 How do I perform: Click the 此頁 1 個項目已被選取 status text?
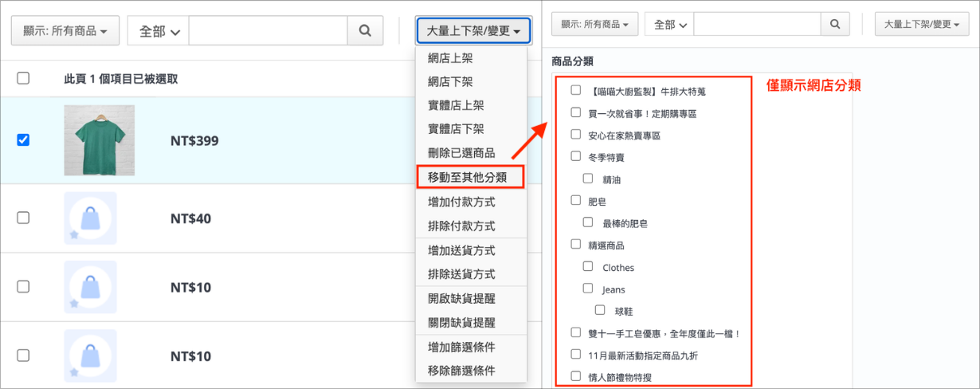pyautogui.click(x=121, y=79)
